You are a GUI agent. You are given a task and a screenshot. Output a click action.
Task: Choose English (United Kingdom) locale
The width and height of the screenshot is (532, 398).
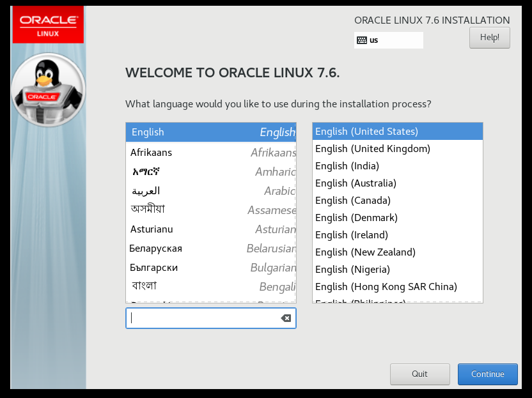398,149
